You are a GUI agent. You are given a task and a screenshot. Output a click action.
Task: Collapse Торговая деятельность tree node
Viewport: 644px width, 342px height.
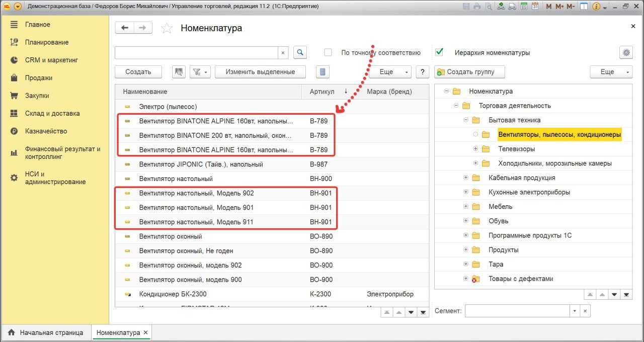click(456, 106)
